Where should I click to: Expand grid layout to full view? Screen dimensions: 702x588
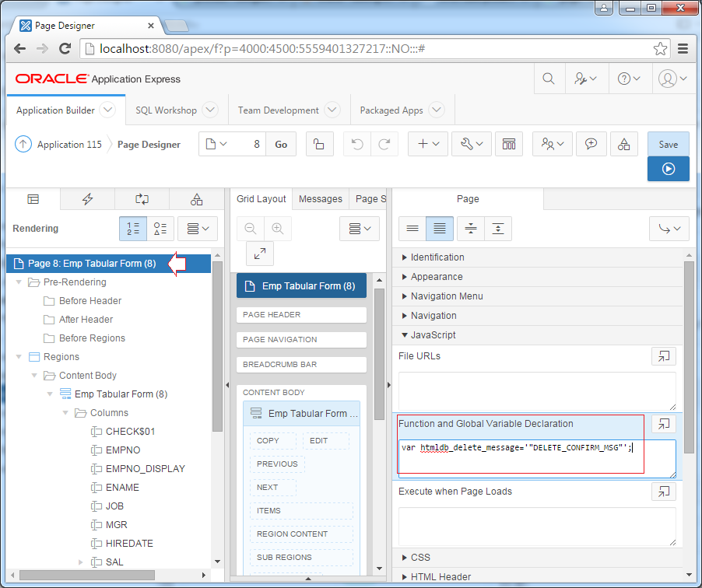260,254
